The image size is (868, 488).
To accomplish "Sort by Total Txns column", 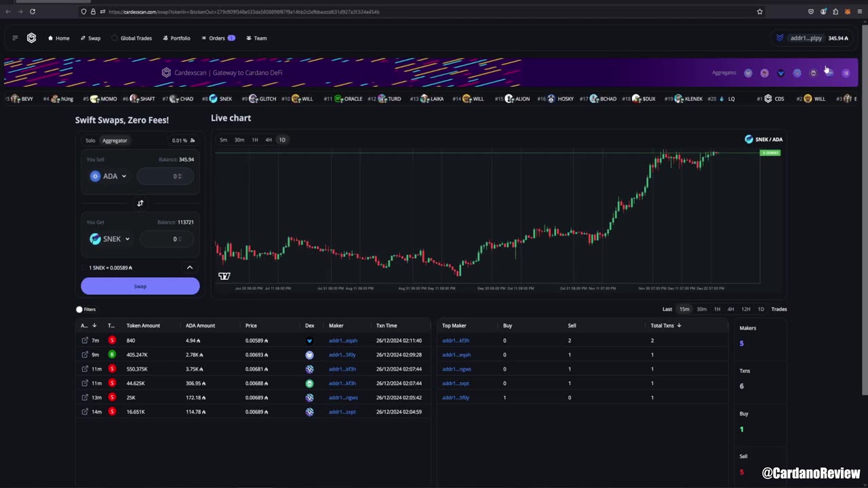I will (666, 325).
